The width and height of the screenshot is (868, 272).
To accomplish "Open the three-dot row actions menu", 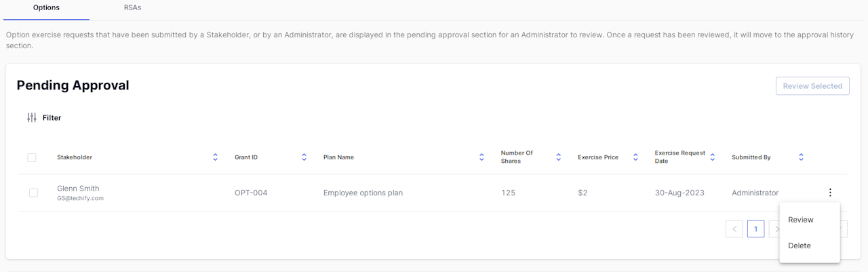I will [x=830, y=193].
